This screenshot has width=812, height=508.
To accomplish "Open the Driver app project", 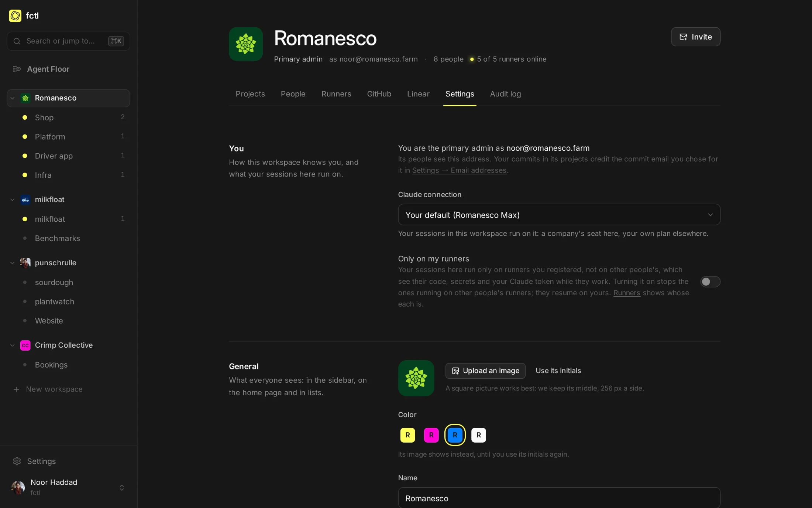I will click(x=68, y=156).
